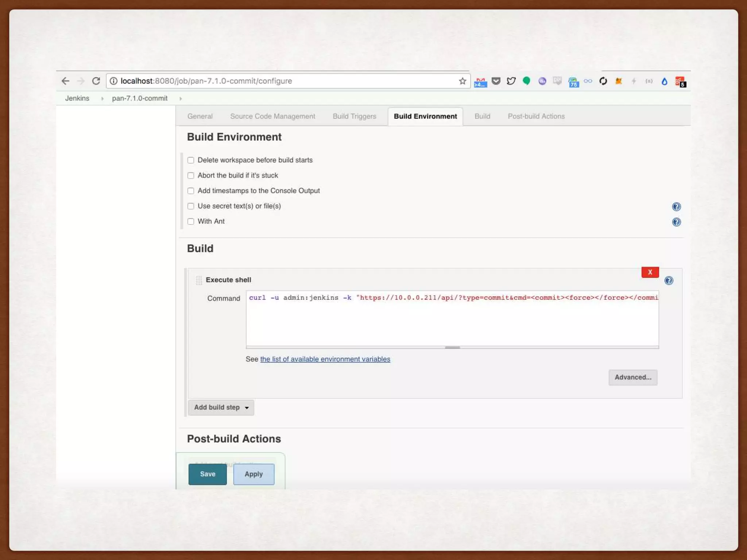Switch to the General tab

click(x=200, y=116)
